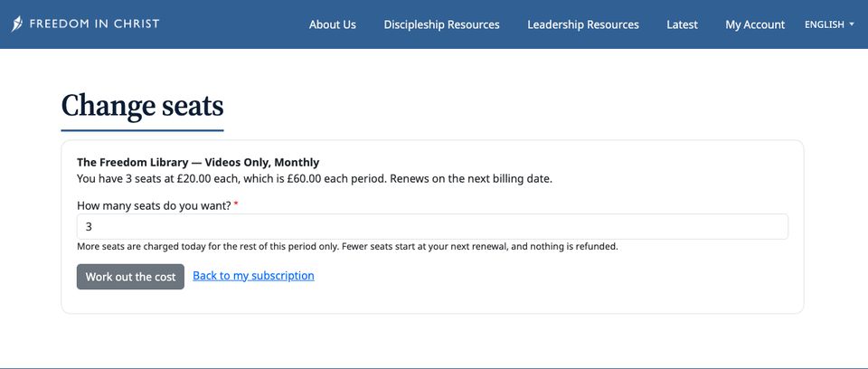
Task: Follow the Back to my subscription link
Action: 253,275
